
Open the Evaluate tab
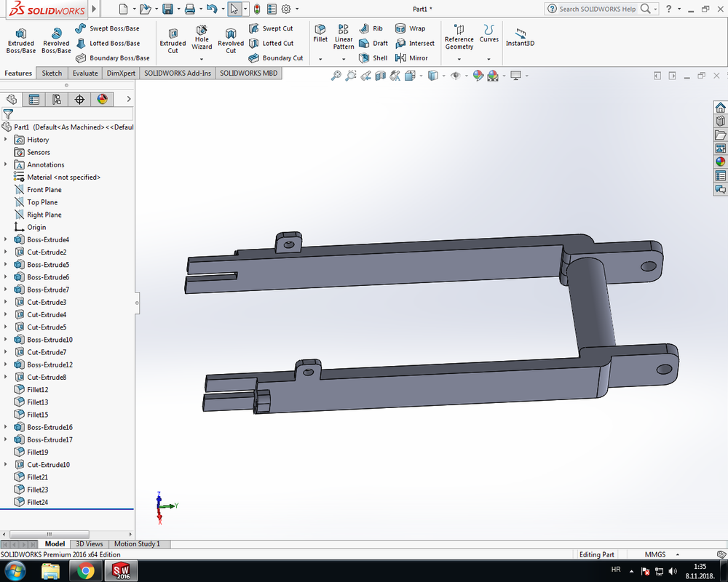[85, 73]
